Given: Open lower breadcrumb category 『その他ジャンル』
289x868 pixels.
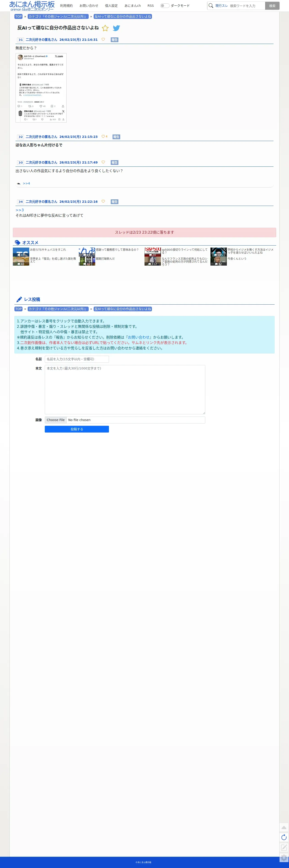Looking at the screenshot, I should (x=58, y=309).
